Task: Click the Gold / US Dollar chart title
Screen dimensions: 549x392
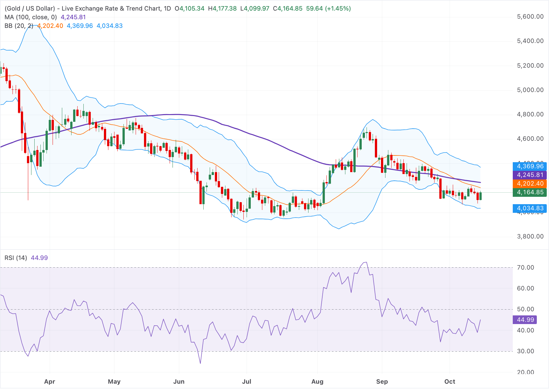Action: (88, 8)
